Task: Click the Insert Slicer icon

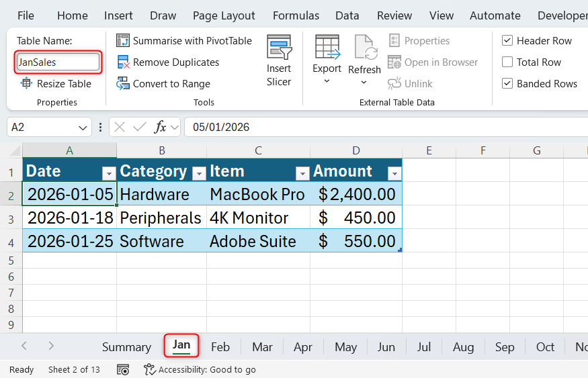Action: pyautogui.click(x=279, y=47)
